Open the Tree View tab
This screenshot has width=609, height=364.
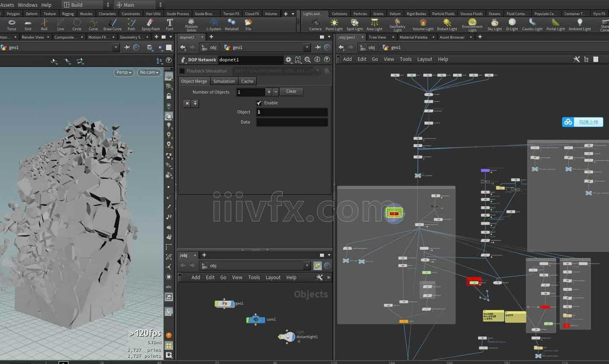point(377,37)
